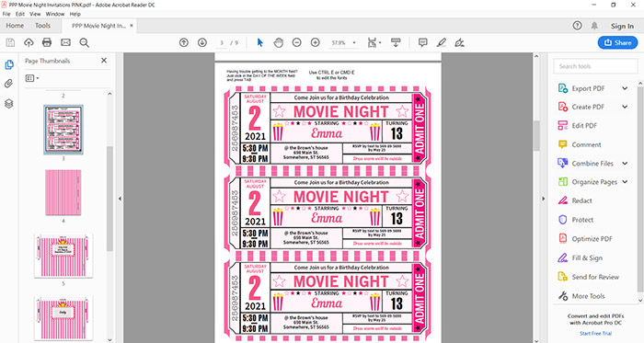Open the Layers panel icon
Image resolution: width=644 pixels, height=343 pixels.
tap(9, 103)
